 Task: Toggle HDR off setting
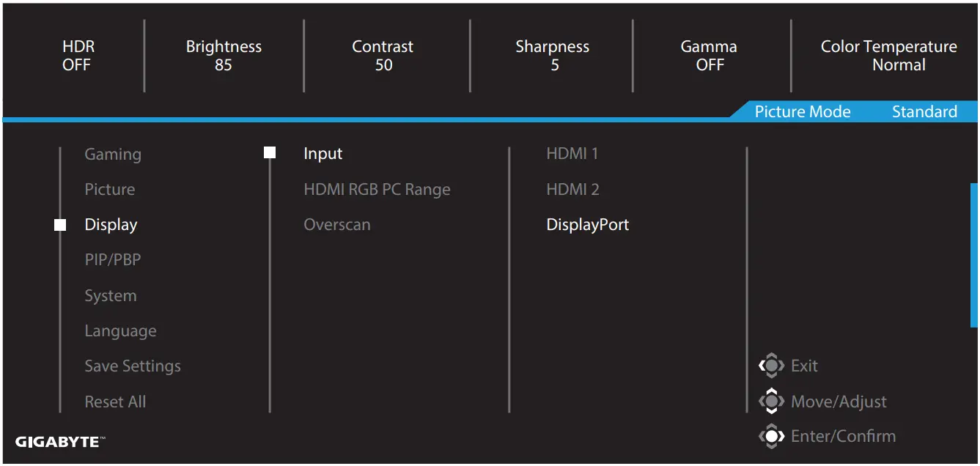[x=78, y=55]
